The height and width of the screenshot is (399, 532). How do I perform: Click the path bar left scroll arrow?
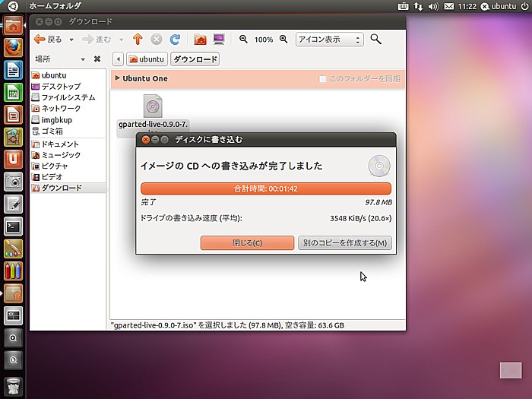tap(118, 59)
